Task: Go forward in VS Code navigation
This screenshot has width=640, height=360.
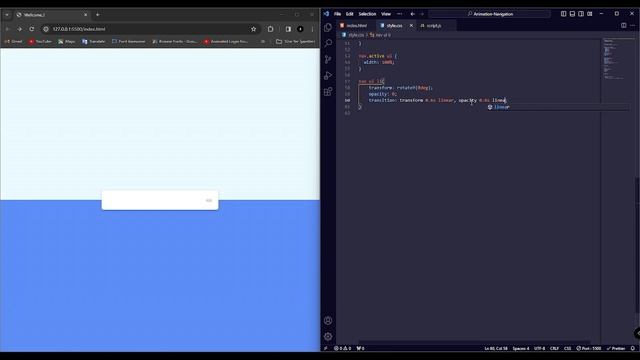Action: [x=422, y=14]
